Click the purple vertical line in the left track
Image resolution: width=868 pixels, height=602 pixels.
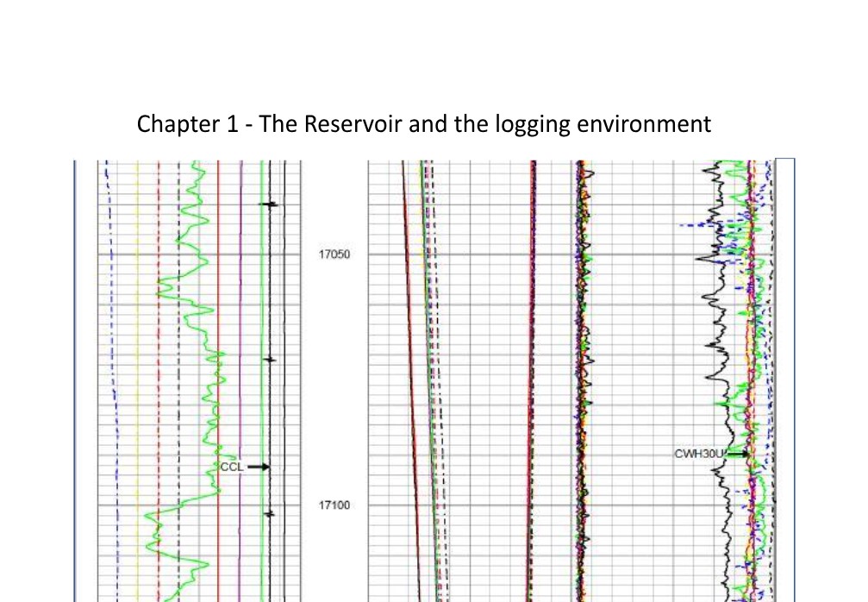click(x=240, y=345)
